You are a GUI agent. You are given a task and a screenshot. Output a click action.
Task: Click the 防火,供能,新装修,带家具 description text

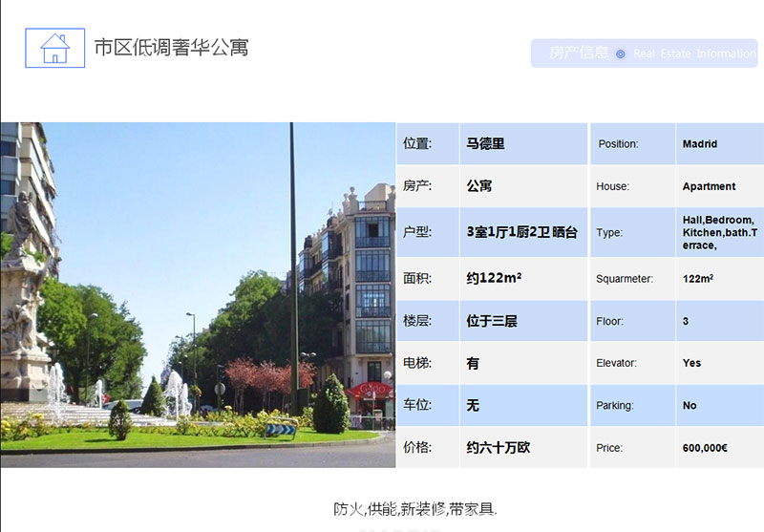[x=415, y=508]
